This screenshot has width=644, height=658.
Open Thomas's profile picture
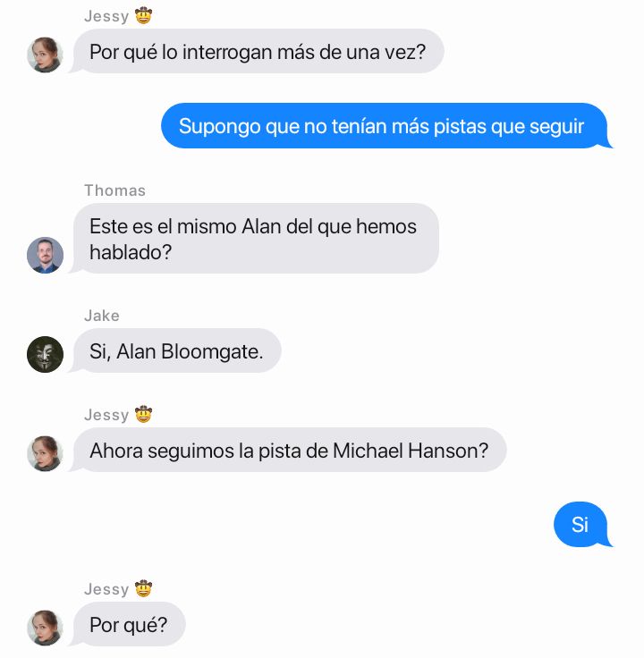click(x=45, y=255)
